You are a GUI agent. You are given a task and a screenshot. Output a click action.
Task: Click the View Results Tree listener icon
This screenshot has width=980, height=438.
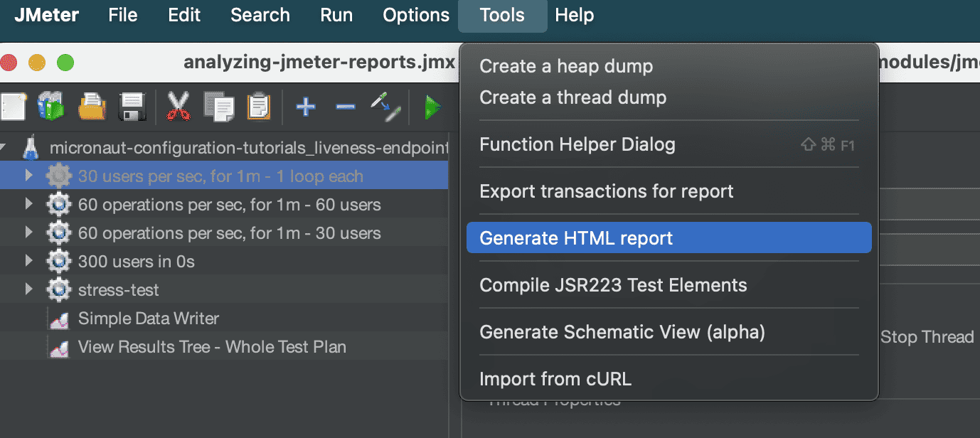[x=59, y=348]
